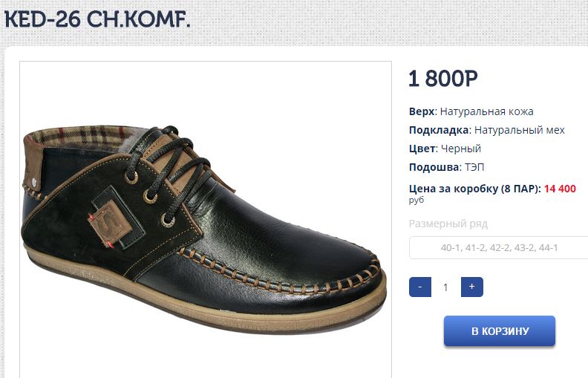
Task: Click the red 14 400 box price
Action: [560, 189]
